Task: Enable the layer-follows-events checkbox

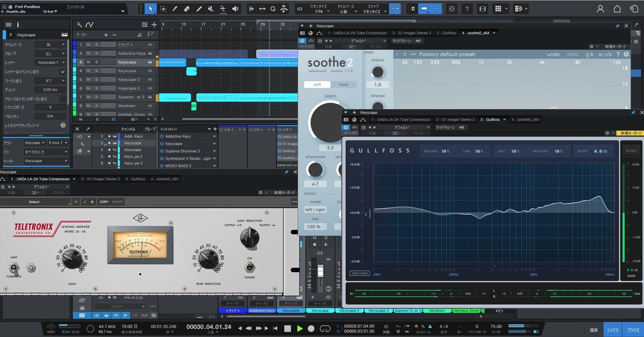Action: 63,71
